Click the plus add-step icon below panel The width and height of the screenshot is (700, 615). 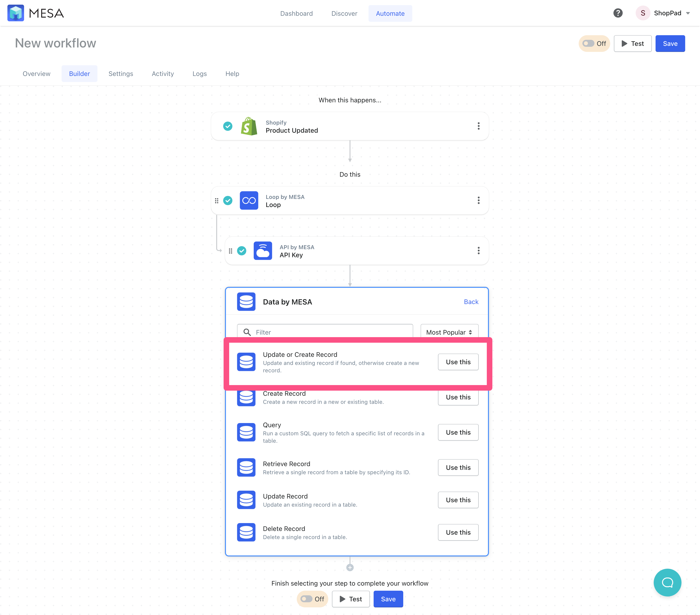(x=350, y=568)
